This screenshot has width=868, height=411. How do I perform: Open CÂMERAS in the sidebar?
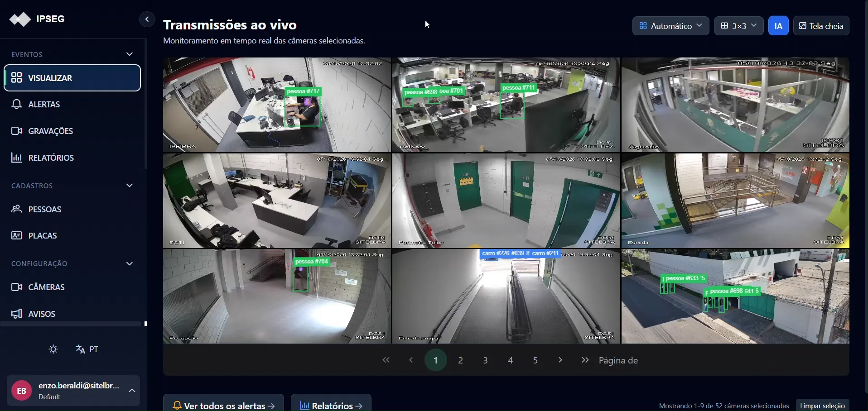(72, 287)
